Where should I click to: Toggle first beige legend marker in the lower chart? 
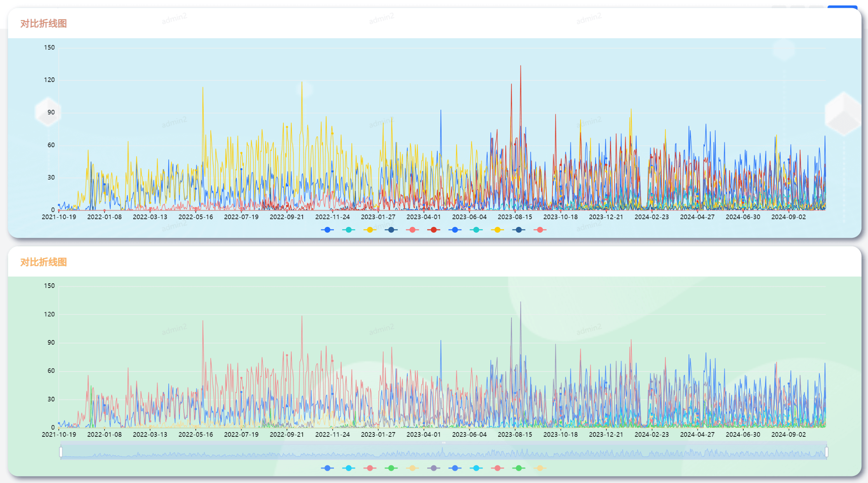[x=412, y=468]
